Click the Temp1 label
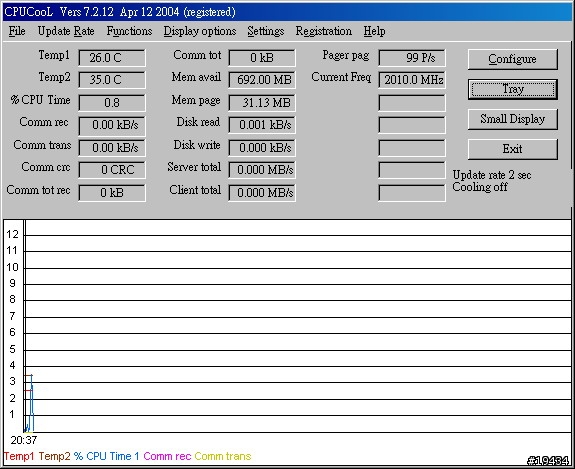The width and height of the screenshot is (575, 469). 54,55
